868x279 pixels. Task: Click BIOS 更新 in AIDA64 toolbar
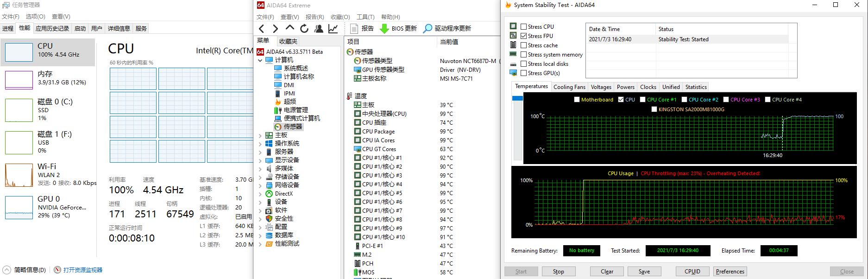398,29
